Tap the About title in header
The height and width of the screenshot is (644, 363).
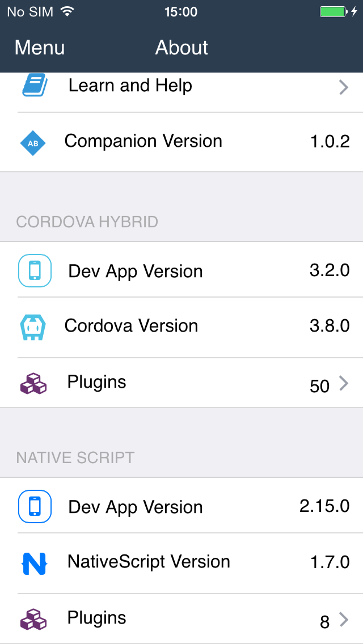coord(181,48)
